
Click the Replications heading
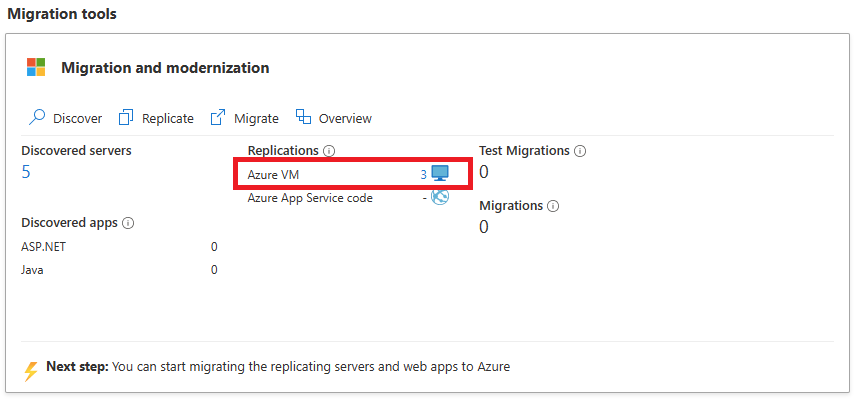pos(283,150)
